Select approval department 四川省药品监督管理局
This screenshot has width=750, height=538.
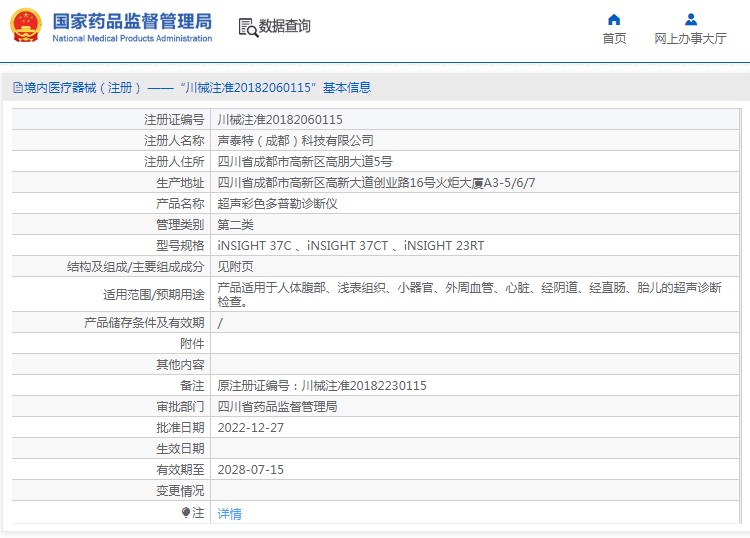point(277,406)
